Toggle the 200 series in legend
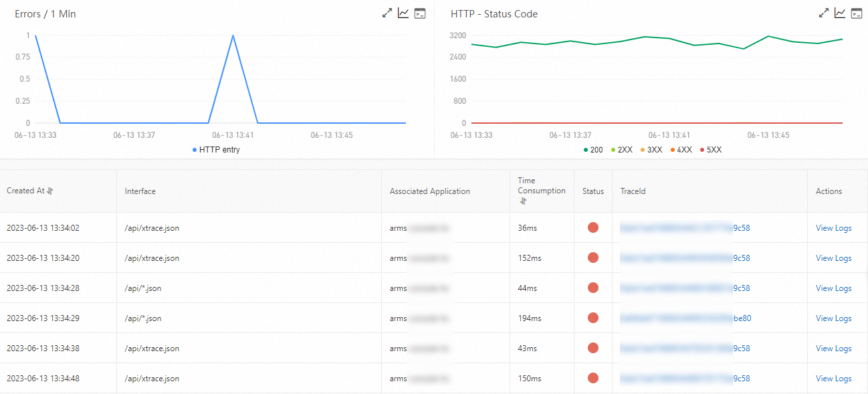868x394 pixels. tap(593, 150)
